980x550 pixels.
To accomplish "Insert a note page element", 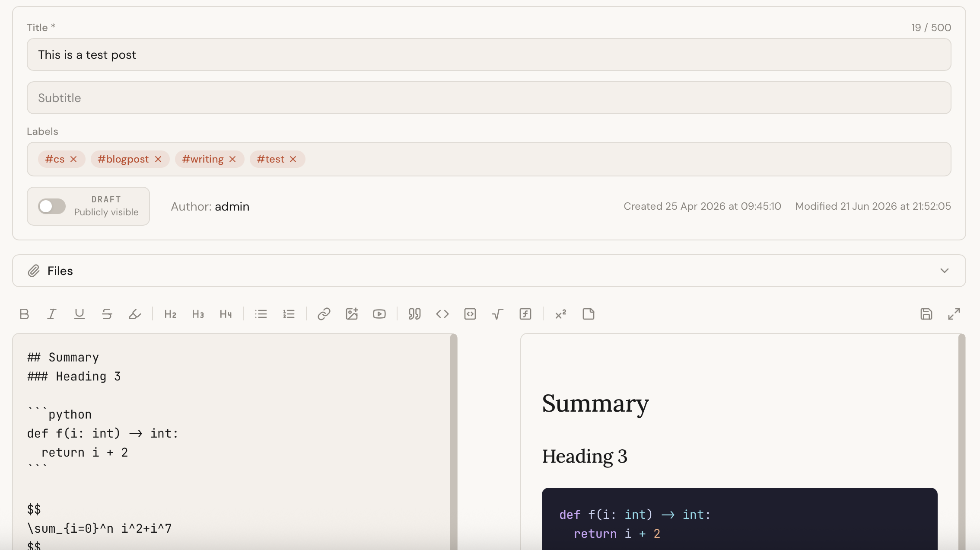I will (589, 314).
